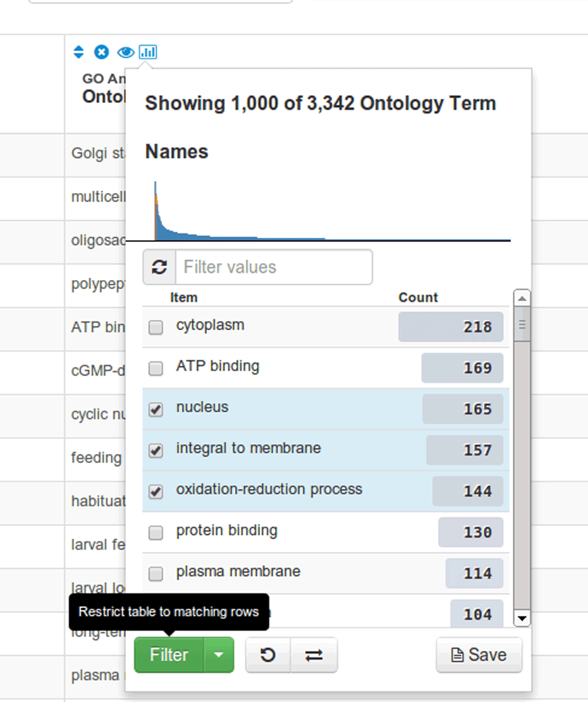Click the green Filter button
The width and height of the screenshot is (588, 702).
pos(169,655)
